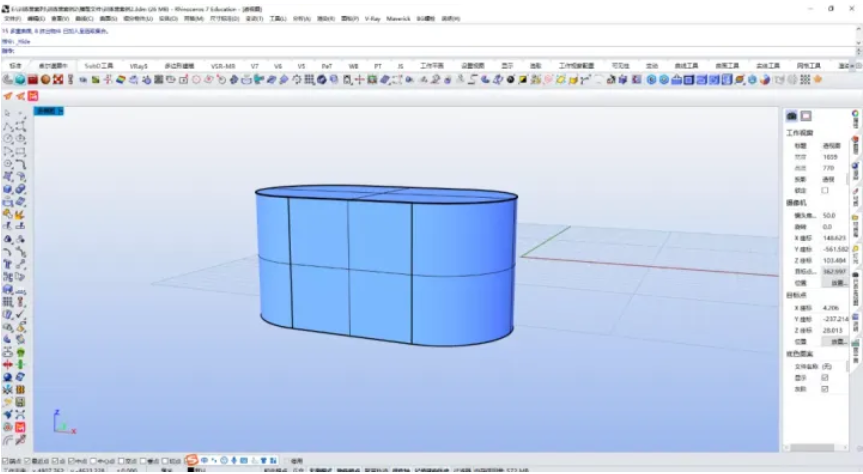
Task: Open the 透视图 viewport title dropdown arrow
Action: tap(61, 111)
